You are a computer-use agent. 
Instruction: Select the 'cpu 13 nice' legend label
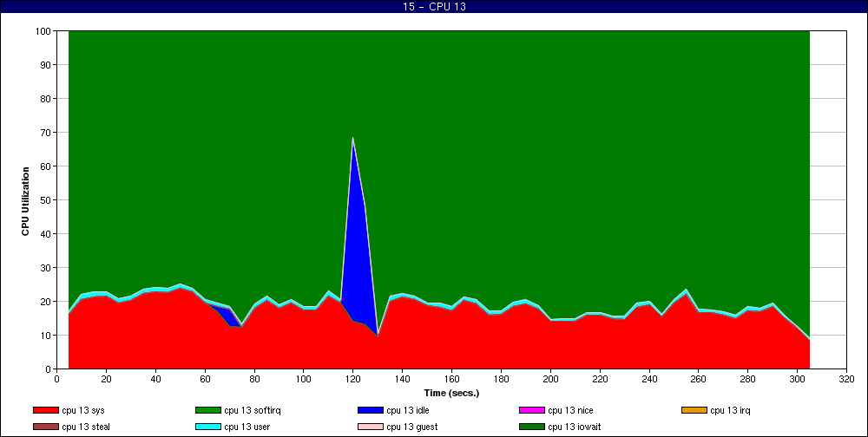pyautogui.click(x=570, y=410)
